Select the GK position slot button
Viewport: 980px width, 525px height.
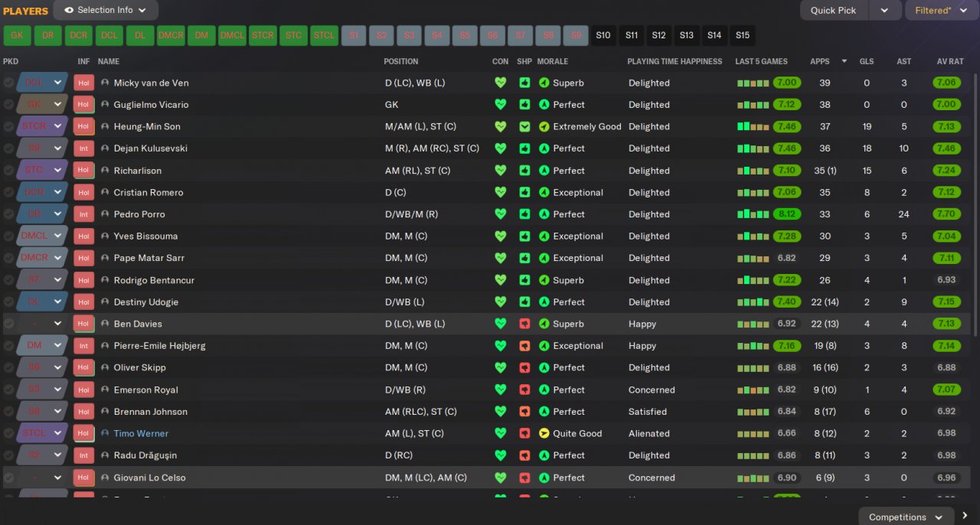(17, 35)
